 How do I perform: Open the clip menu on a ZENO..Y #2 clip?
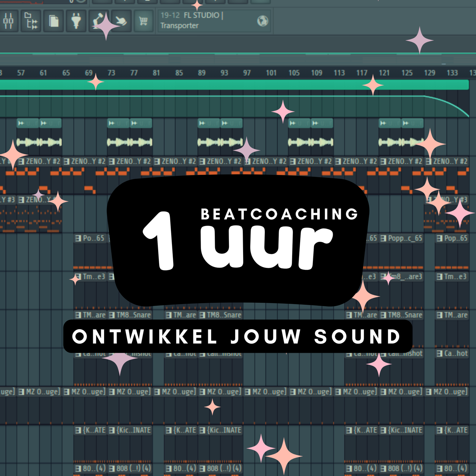click(22, 161)
